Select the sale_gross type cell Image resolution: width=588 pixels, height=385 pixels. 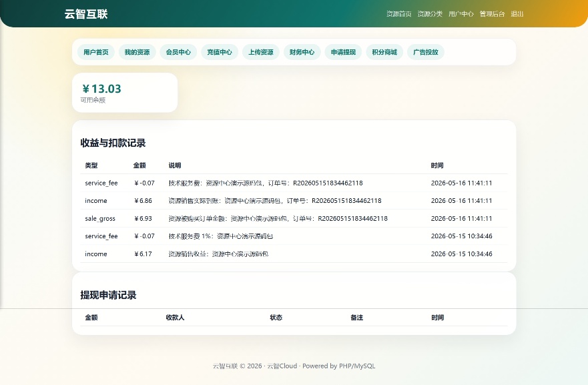point(100,219)
